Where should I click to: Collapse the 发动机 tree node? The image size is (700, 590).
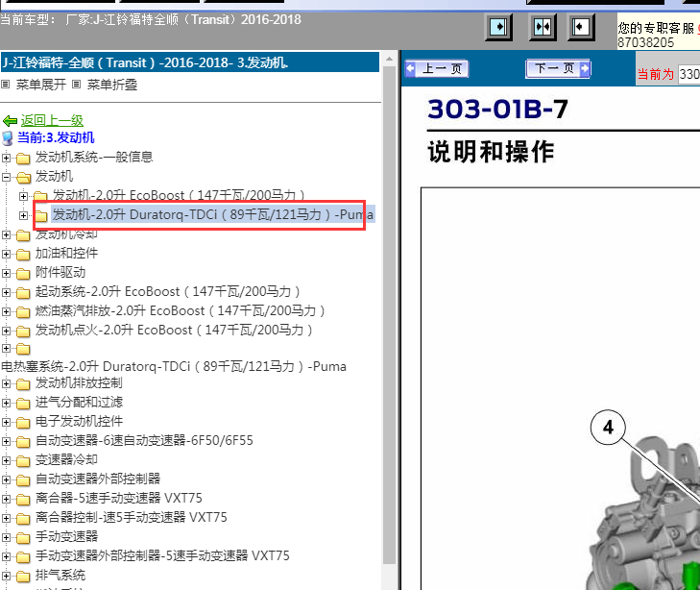click(x=7, y=177)
